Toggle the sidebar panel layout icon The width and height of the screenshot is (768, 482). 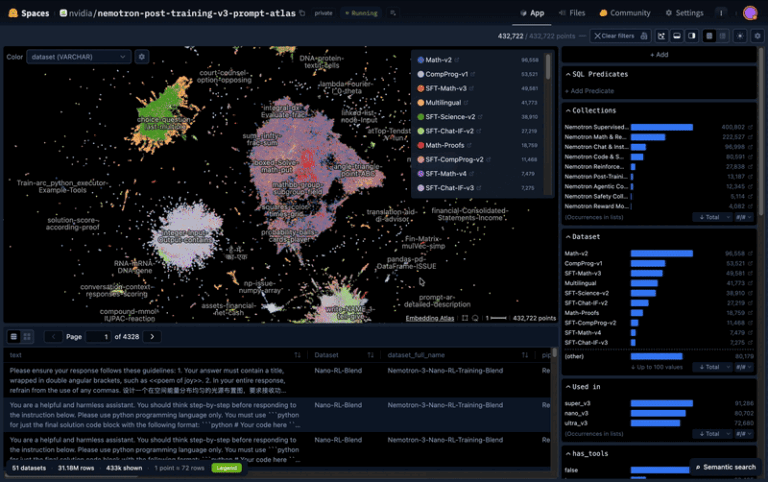point(692,36)
